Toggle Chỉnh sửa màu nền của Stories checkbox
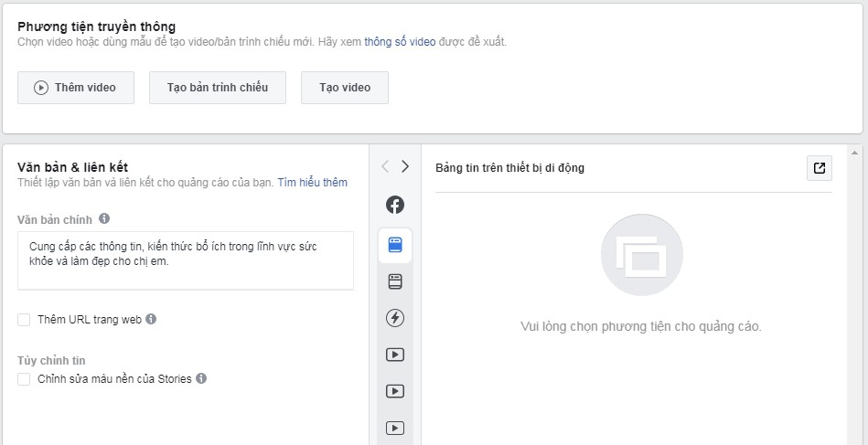 tap(25, 379)
